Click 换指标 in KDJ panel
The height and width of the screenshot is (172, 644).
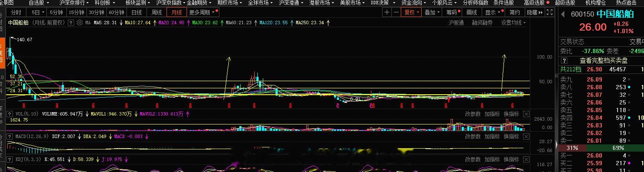(x=511, y=159)
